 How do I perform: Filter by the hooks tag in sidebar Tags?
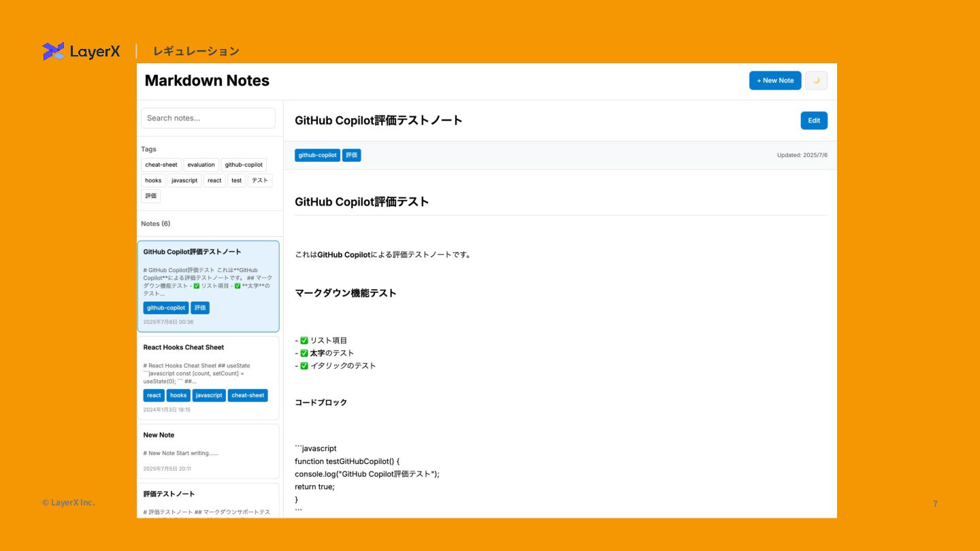(x=153, y=180)
